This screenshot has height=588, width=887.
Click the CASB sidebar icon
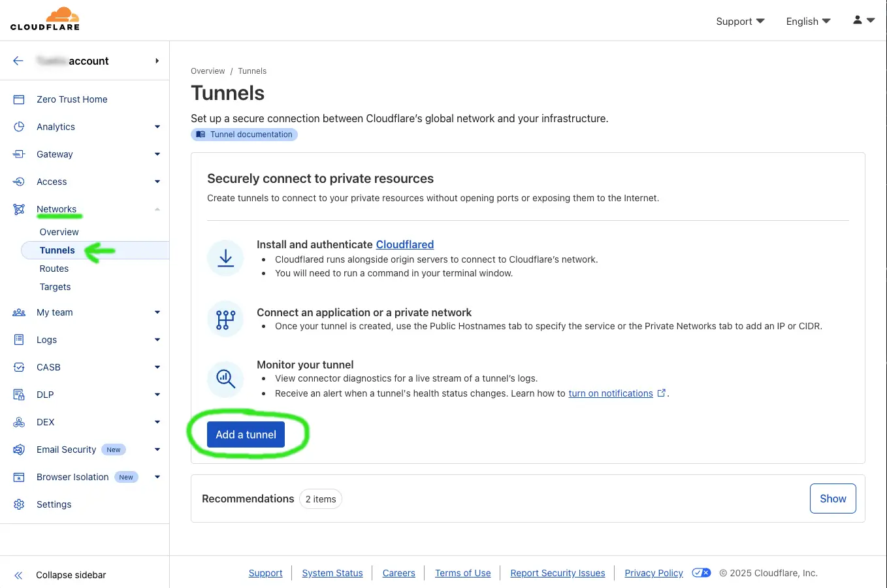[x=18, y=367]
